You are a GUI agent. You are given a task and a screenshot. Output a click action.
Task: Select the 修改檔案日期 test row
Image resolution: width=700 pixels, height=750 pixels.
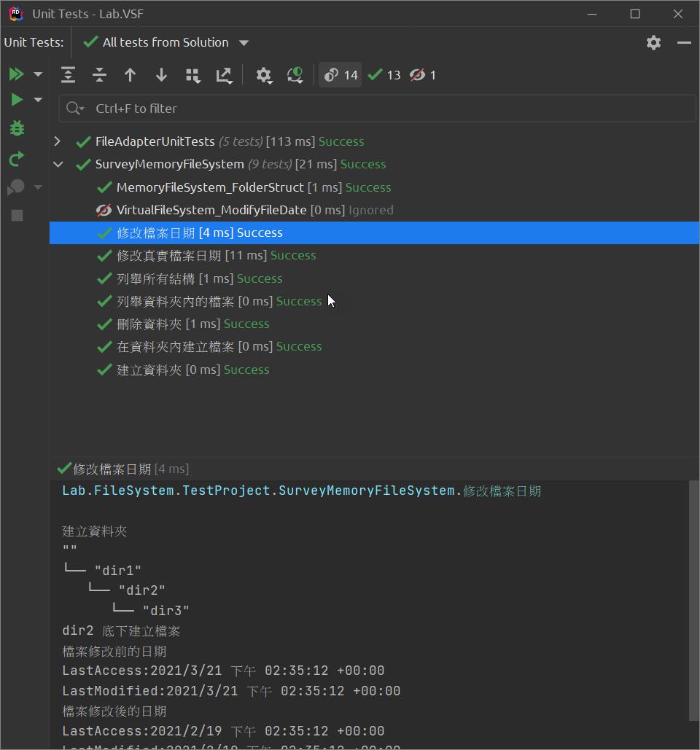click(374, 233)
